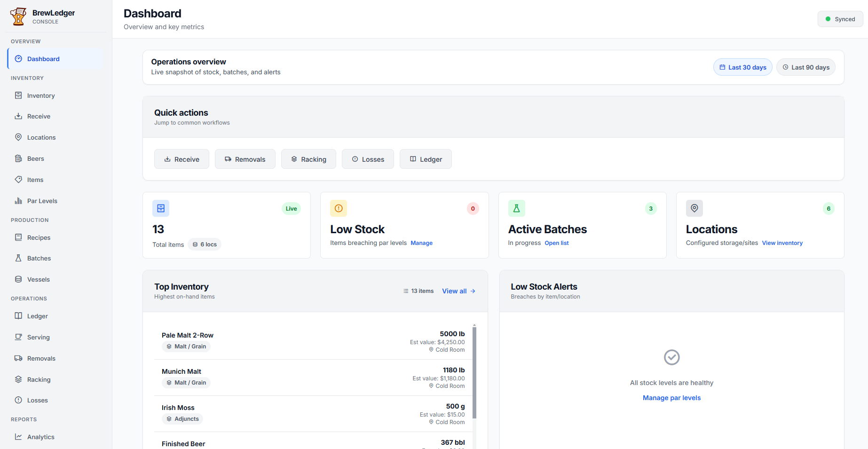Click the View all arrow icon
The height and width of the screenshot is (449, 868).
tap(473, 291)
